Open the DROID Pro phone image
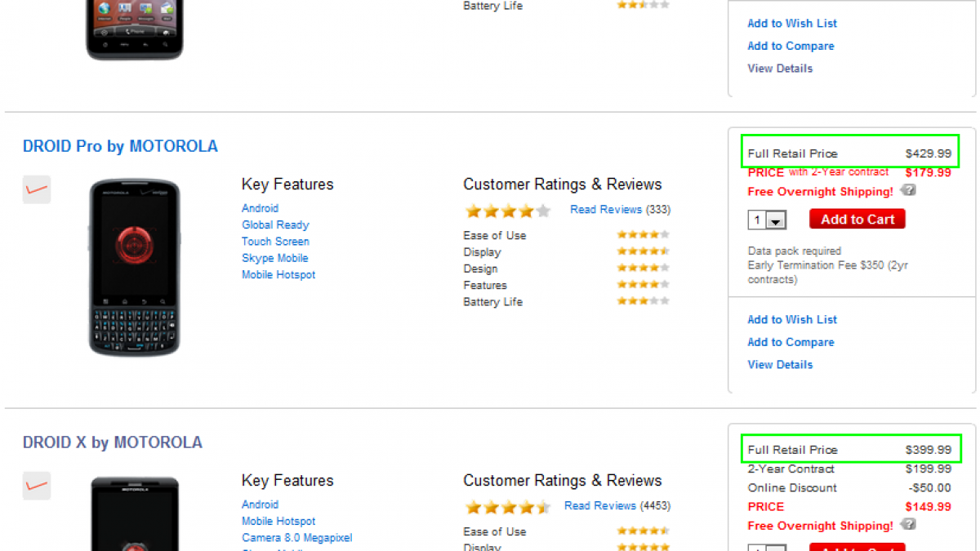 click(134, 267)
